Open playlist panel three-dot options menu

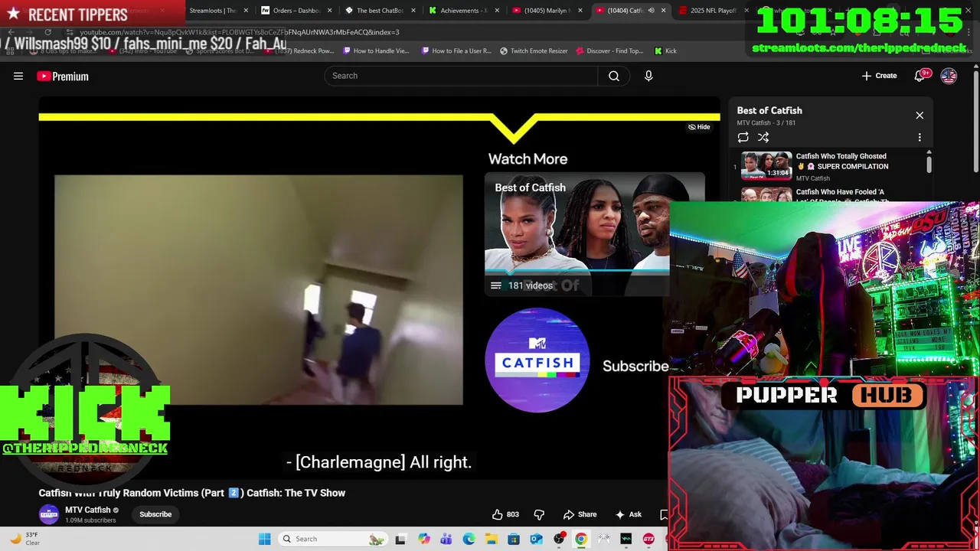pos(920,137)
